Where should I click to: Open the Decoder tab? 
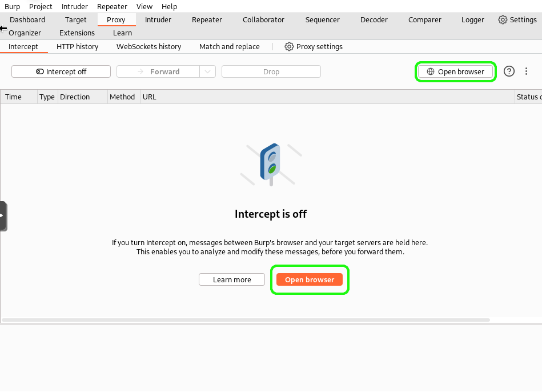(x=374, y=20)
